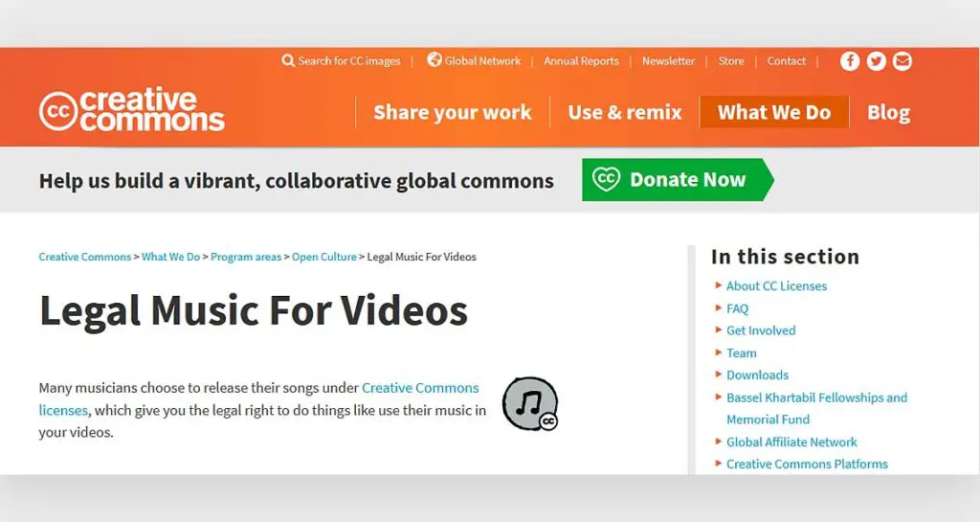Open Downloads in the sidebar
Screen dimensions: 980x522
757,375
